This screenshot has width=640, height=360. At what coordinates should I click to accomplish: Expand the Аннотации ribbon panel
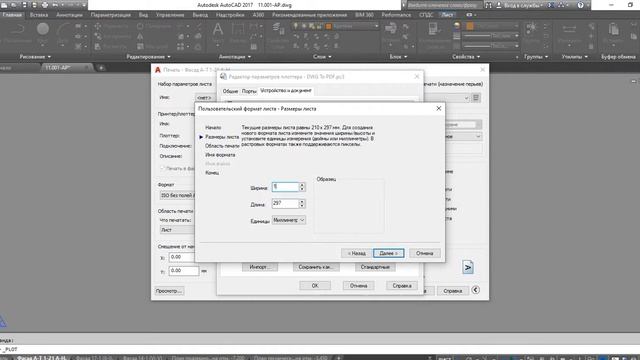(x=235, y=57)
